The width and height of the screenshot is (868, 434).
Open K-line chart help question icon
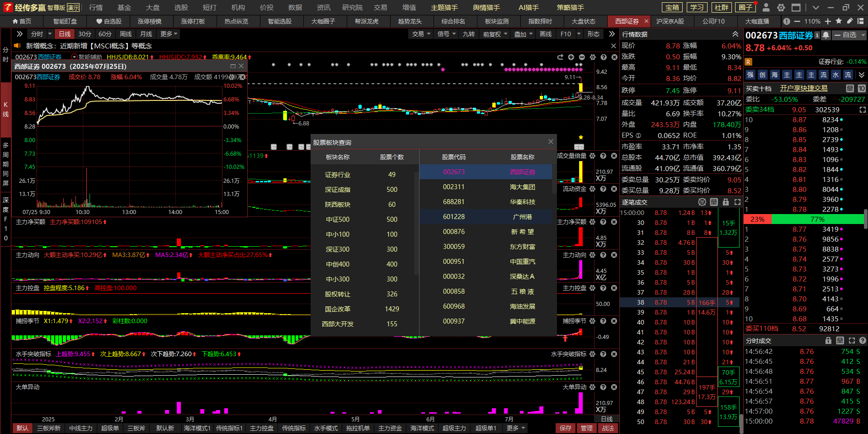(604, 57)
